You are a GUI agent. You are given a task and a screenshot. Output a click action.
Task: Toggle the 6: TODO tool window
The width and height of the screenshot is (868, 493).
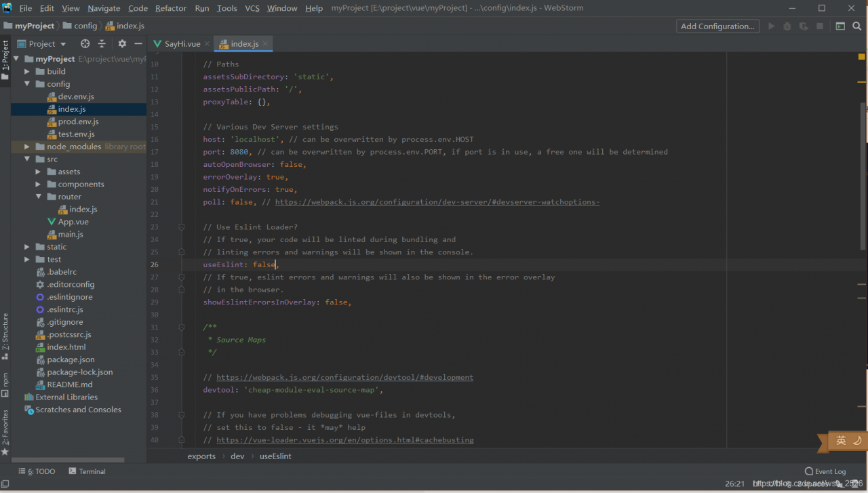click(37, 471)
